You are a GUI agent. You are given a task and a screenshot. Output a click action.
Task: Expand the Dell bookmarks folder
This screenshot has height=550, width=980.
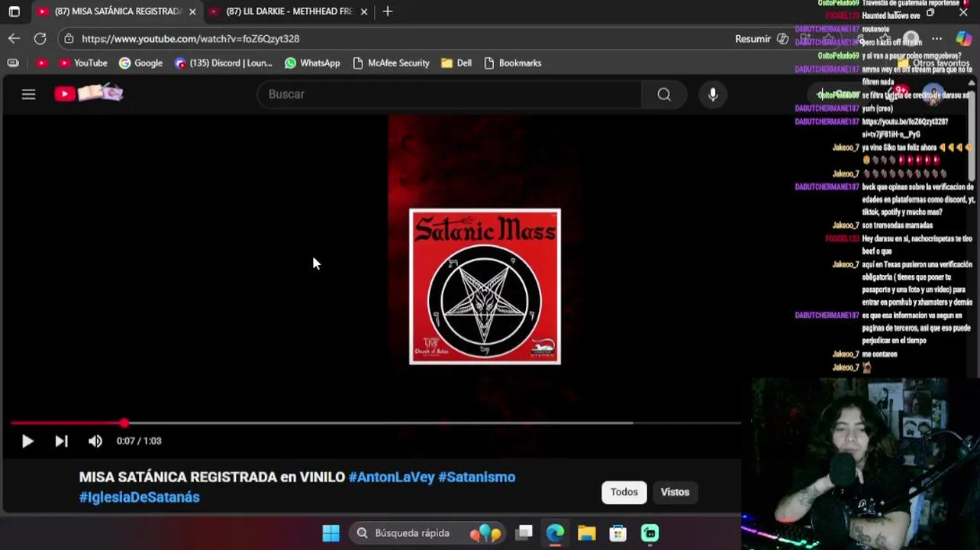[x=456, y=63]
